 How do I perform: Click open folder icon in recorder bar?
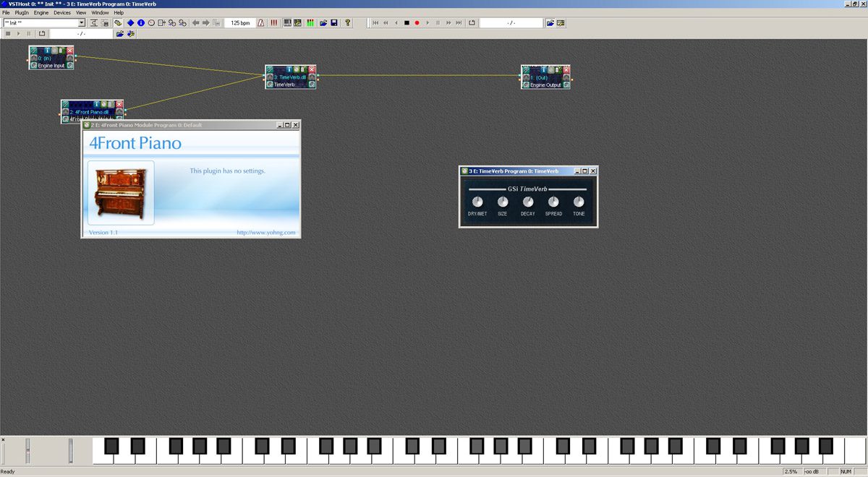[x=120, y=33]
